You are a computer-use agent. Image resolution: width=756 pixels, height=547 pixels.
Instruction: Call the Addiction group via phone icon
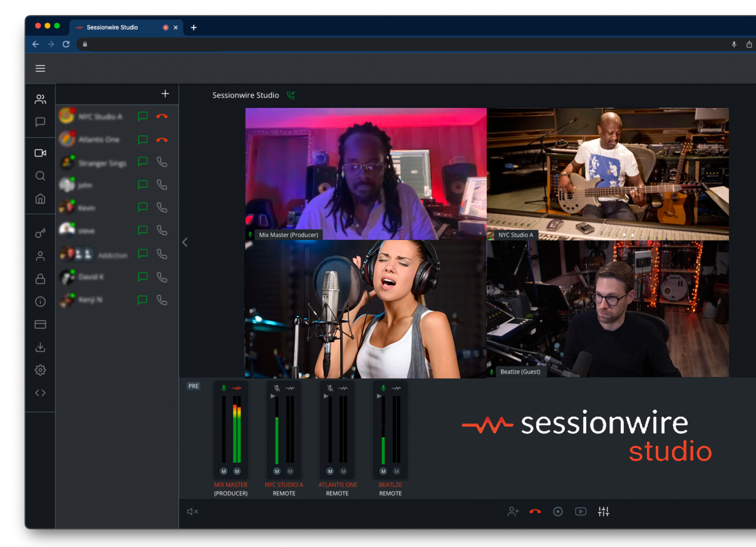tap(162, 254)
